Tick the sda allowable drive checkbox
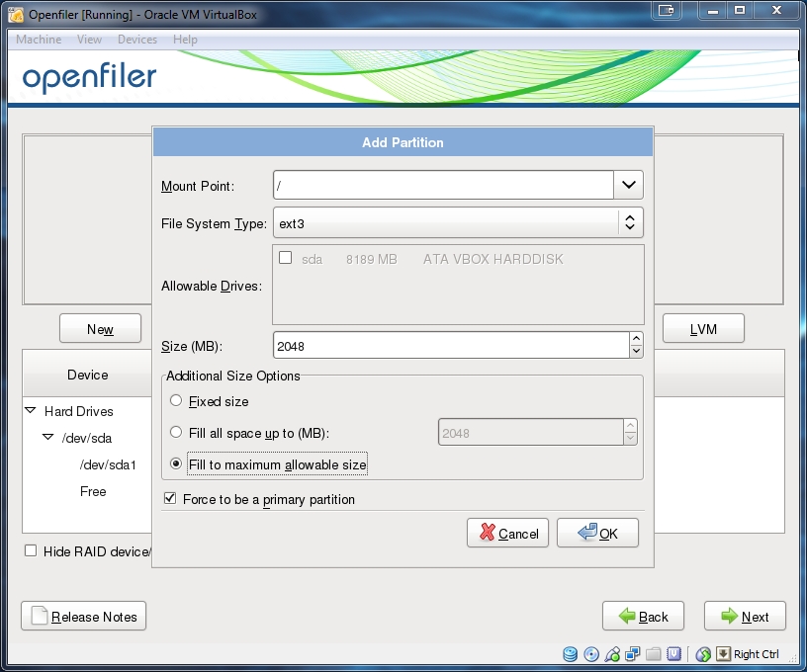The image size is (807, 672). point(286,258)
